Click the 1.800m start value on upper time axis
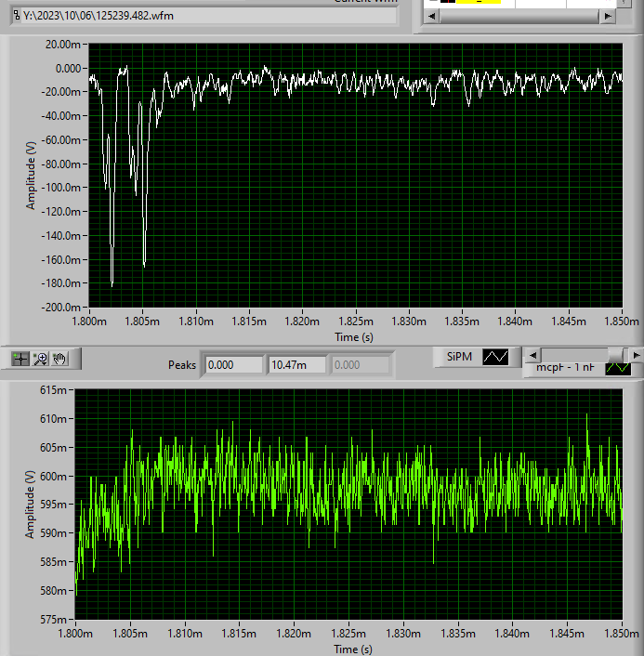 88,321
